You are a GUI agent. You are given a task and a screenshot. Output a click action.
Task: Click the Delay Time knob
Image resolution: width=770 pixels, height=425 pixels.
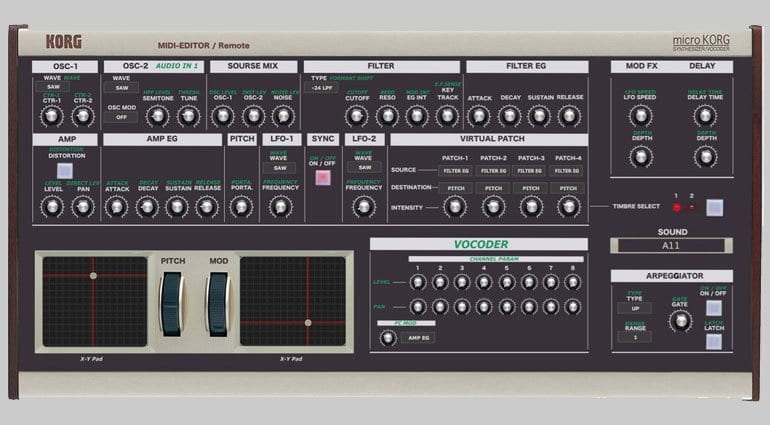(705, 116)
